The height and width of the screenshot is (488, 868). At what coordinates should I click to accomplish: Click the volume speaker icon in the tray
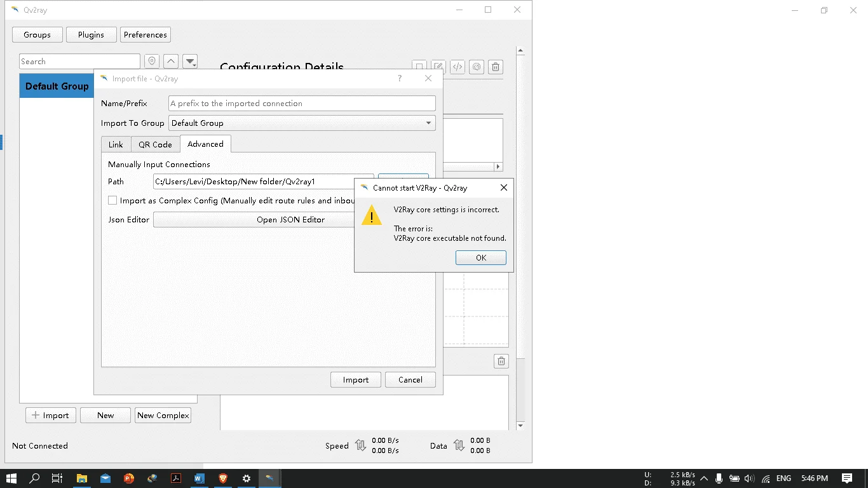point(750,478)
